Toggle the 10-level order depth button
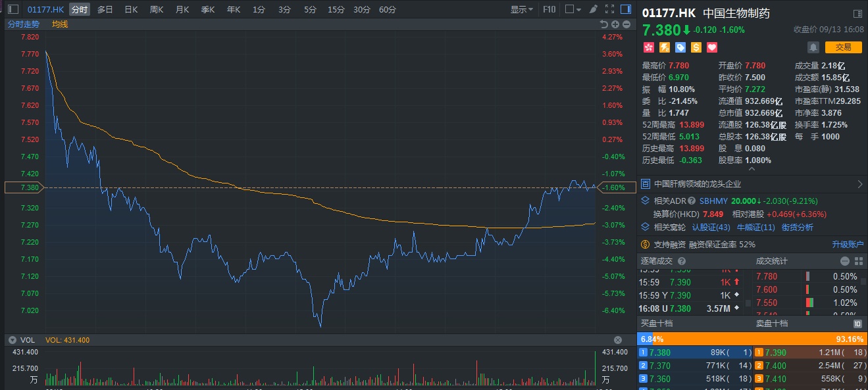 pos(857,324)
